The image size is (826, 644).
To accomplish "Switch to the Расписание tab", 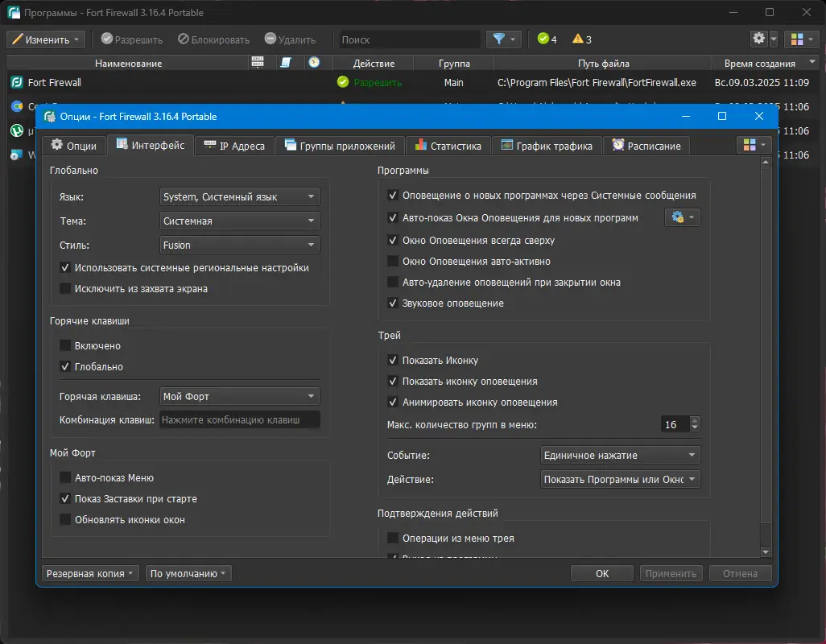I will pyautogui.click(x=646, y=146).
